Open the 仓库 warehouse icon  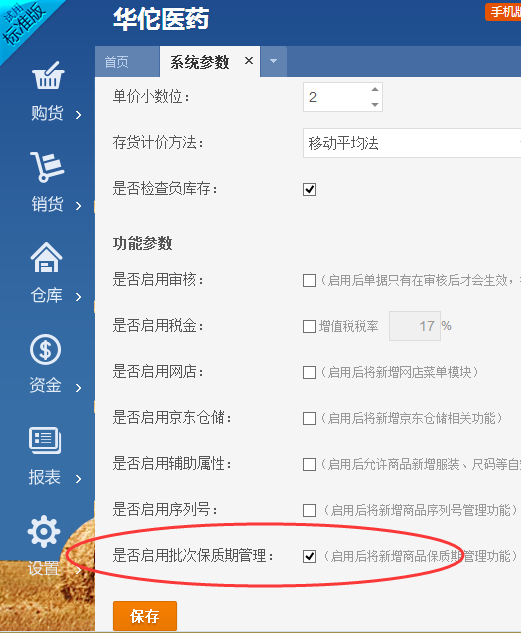46,257
